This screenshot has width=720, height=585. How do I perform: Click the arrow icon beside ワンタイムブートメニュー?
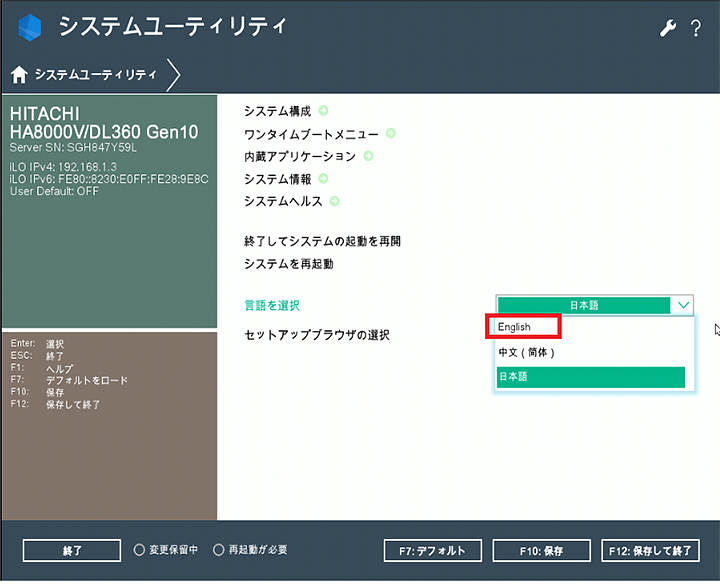(x=391, y=133)
